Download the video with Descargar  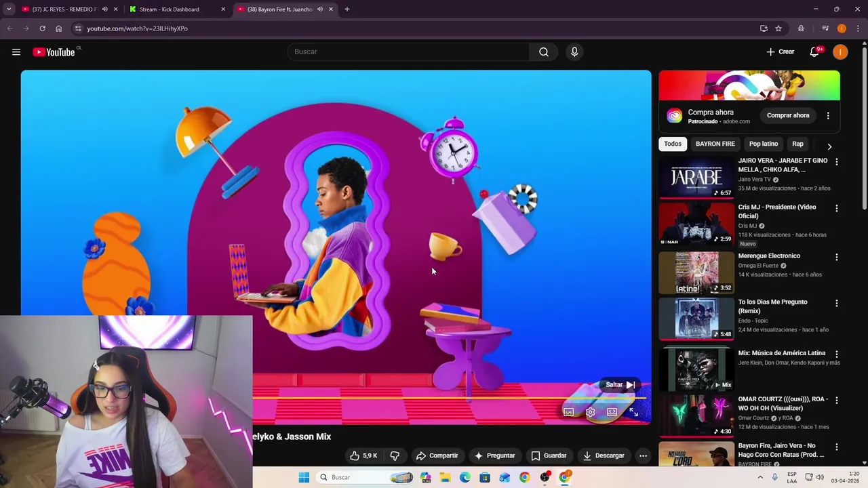pos(604,455)
